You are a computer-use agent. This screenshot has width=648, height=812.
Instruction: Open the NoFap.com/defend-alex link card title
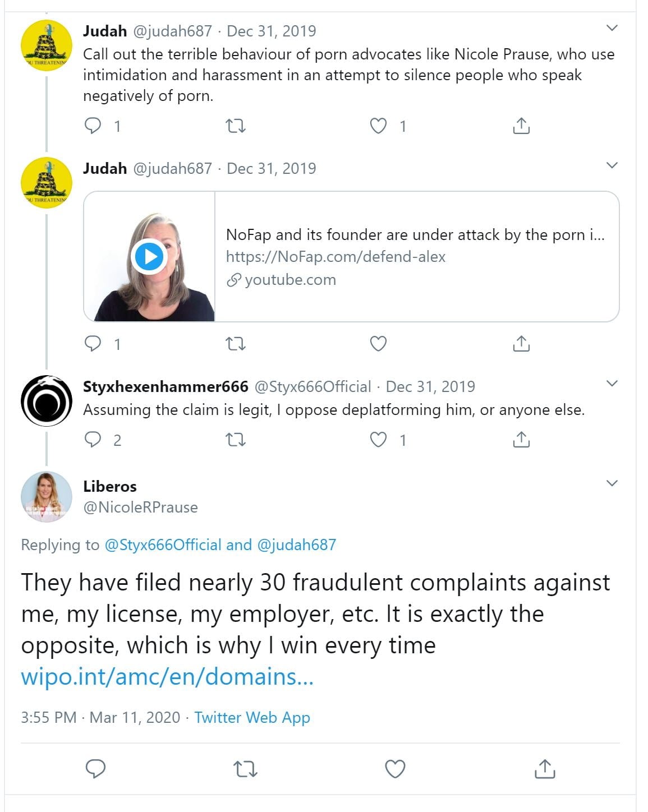[415, 234]
